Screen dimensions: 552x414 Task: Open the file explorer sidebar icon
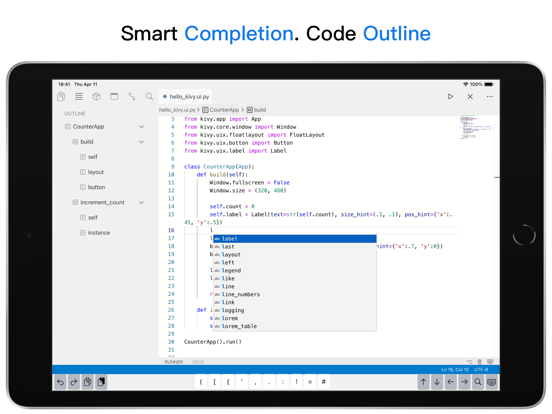[61, 96]
